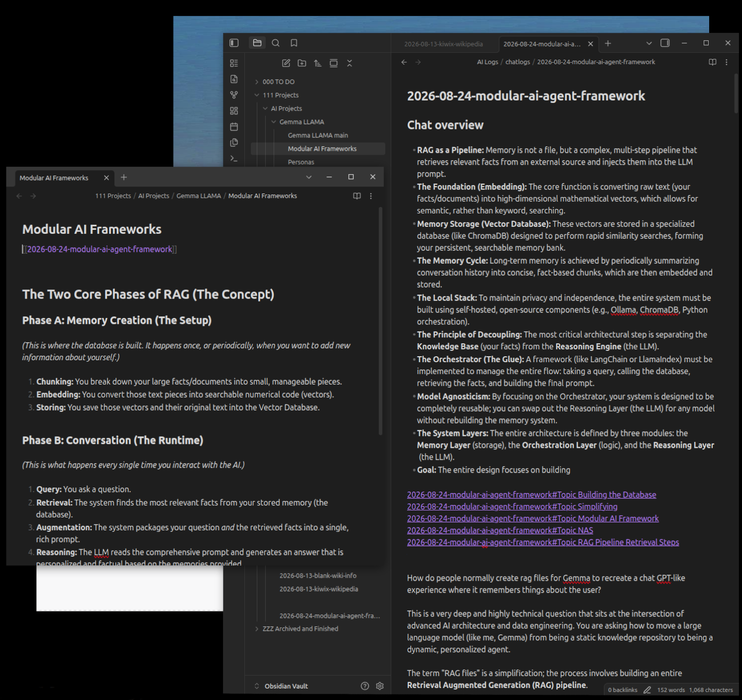742x700 pixels.
Task: Add a new tab in main window
Action: pos(608,43)
